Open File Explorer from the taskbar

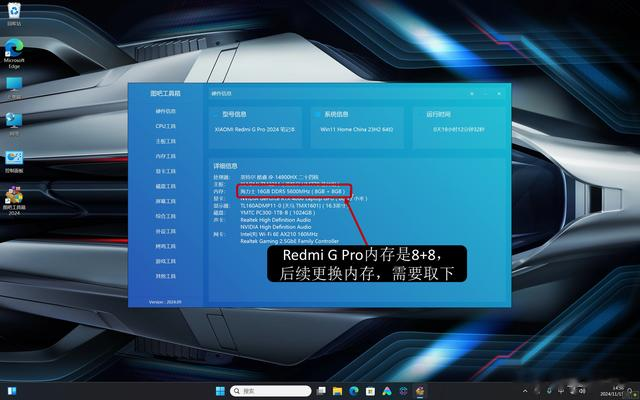click(x=337, y=391)
